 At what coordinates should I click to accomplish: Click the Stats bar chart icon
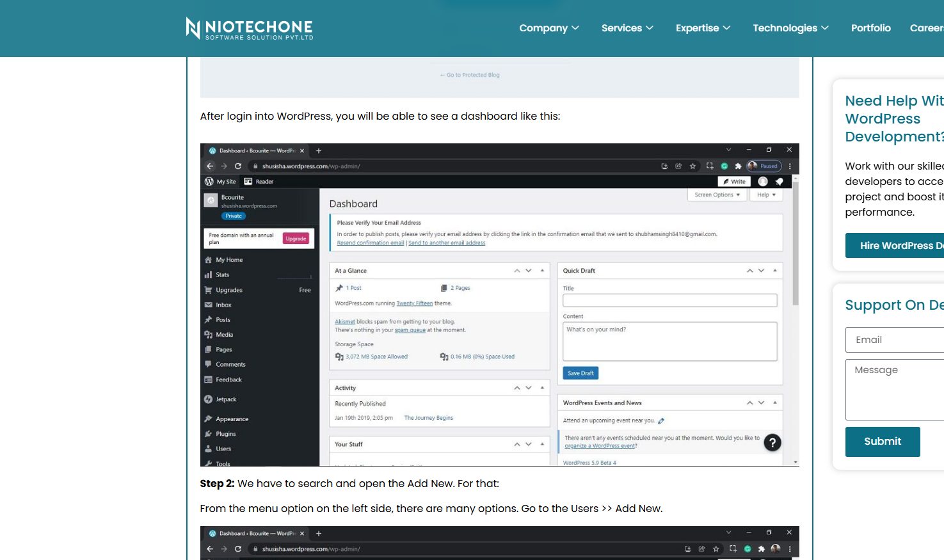[208, 275]
